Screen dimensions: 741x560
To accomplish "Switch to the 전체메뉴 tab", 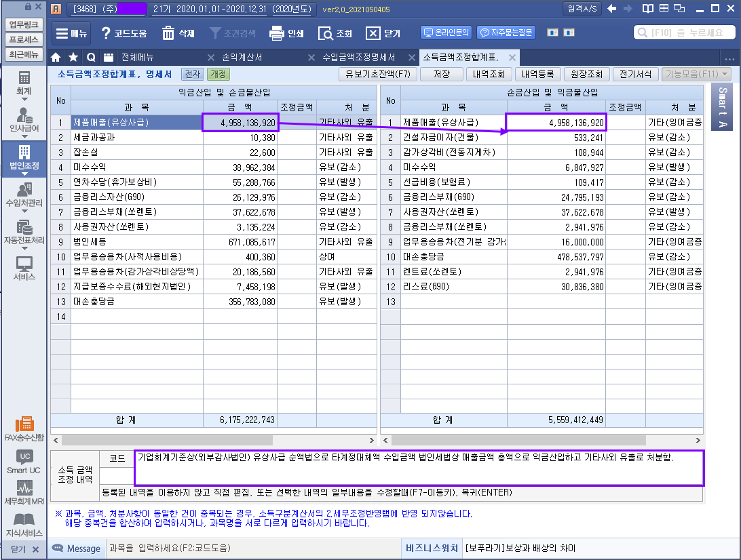I will click(138, 58).
